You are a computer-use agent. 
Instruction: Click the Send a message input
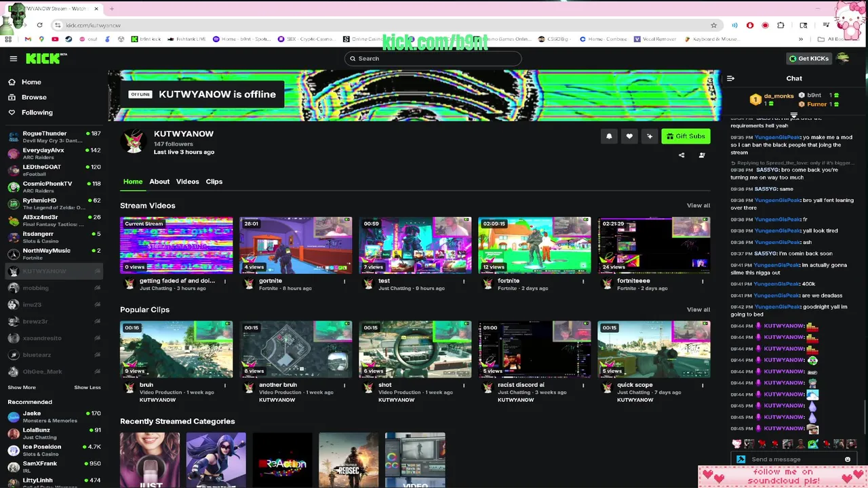[795, 460]
